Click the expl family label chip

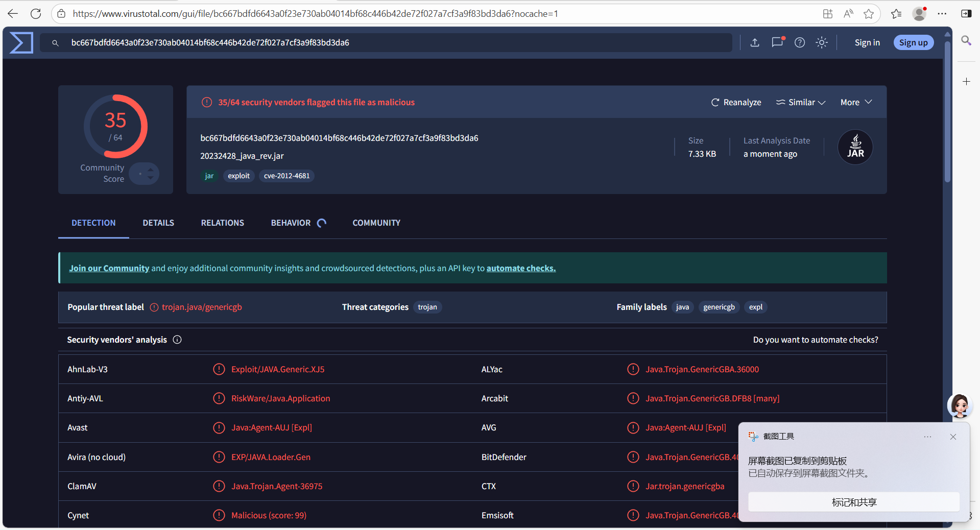point(756,307)
